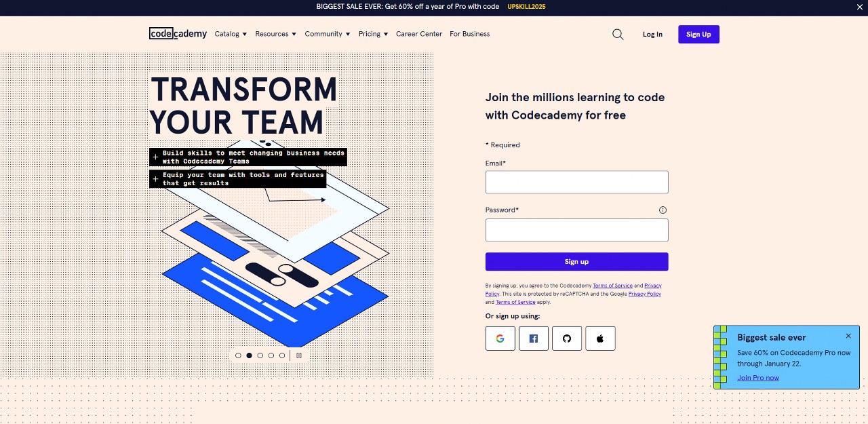Image resolution: width=868 pixels, height=424 pixels.
Task: Open the search magnifier icon
Action: pos(618,35)
